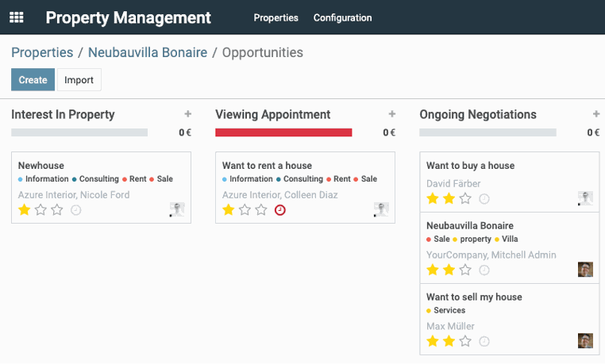Open the Configuration menu
605x364 pixels.
click(342, 17)
